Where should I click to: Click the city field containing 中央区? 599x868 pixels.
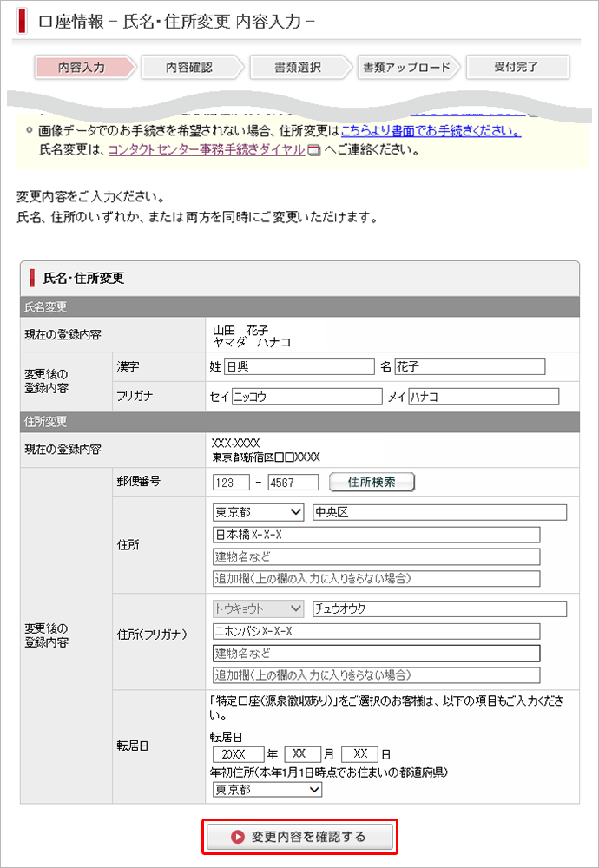coord(438,512)
